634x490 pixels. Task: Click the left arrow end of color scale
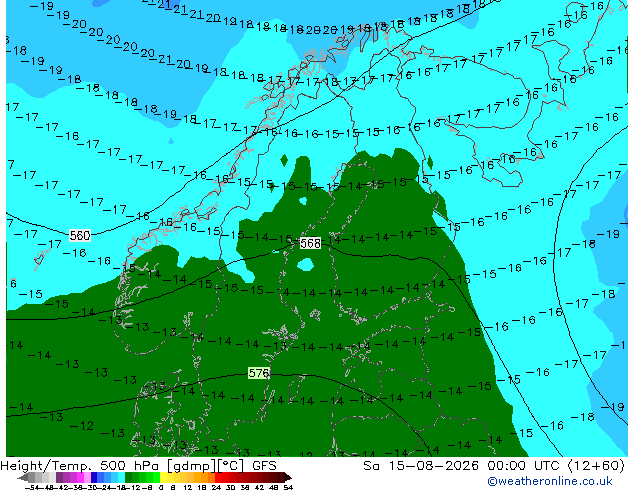(23, 477)
